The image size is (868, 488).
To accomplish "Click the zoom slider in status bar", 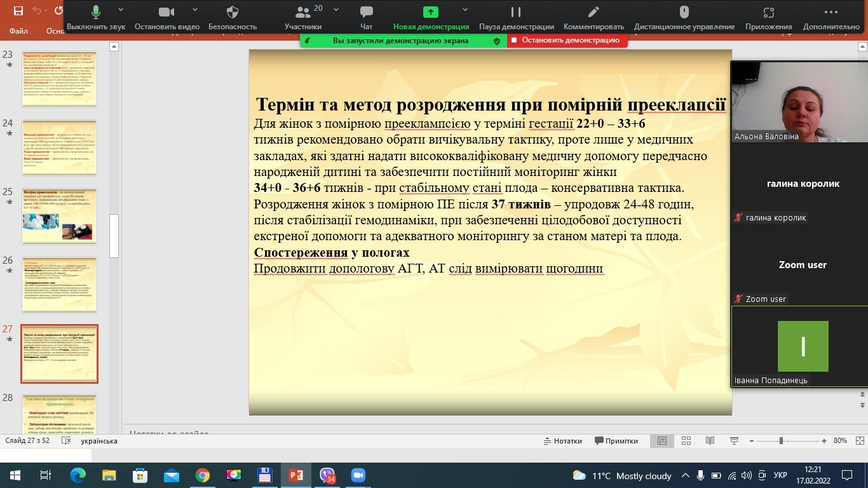I will coord(781,441).
